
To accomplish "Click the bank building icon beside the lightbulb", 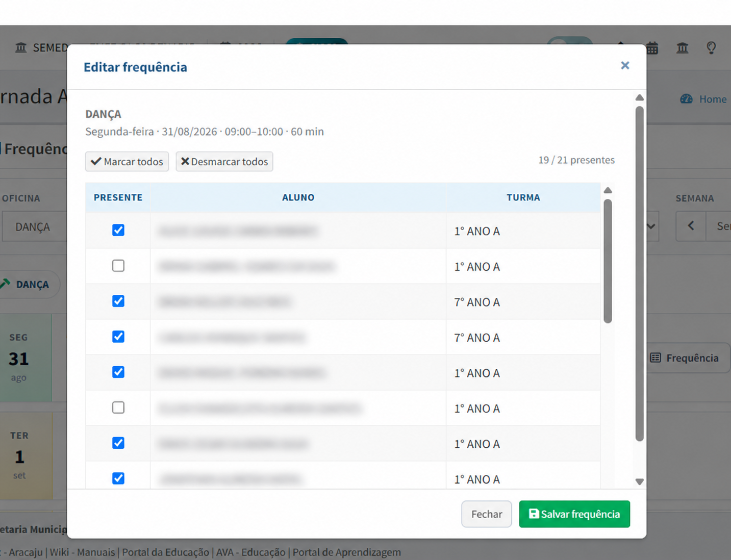I will (682, 48).
